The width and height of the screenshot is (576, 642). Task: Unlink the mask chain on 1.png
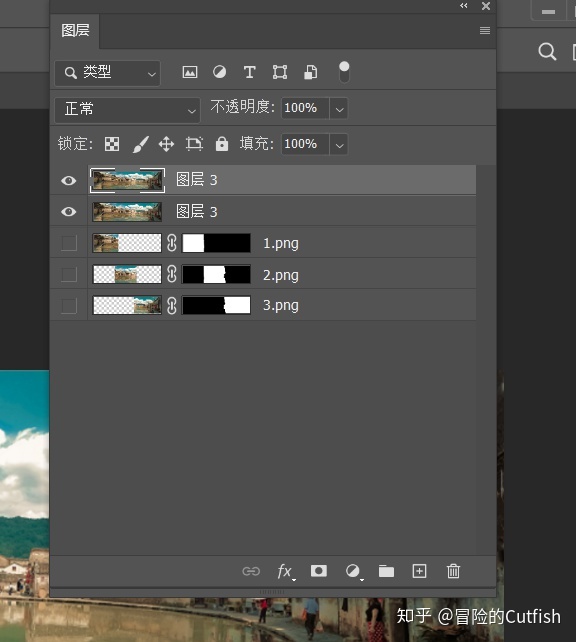[x=172, y=243]
